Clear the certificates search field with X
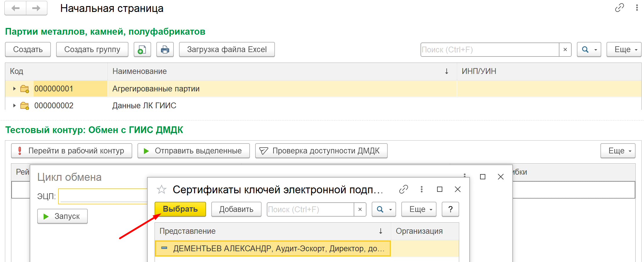This screenshot has height=262, width=644. coord(360,209)
